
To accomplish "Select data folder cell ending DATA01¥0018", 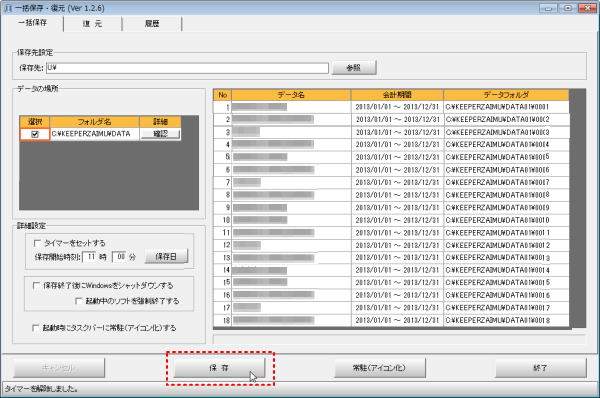I will point(506,320).
